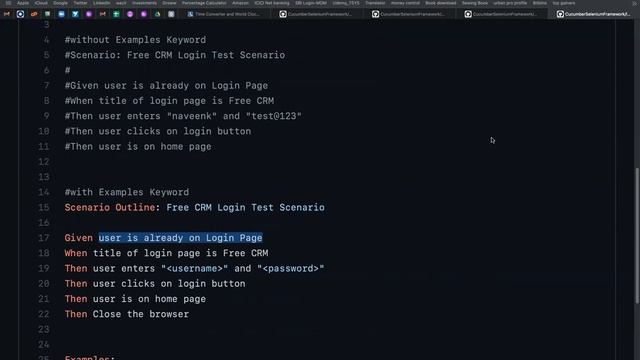Viewport: 640px width, 360px height.
Task: Click '#Scenario: Free CRM Login Test Scenario' comment line
Action: pyautogui.click(x=175, y=55)
